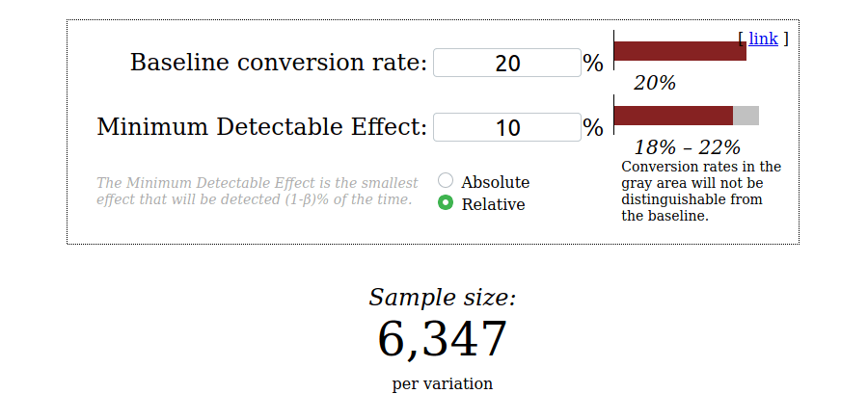Click the "Sample size:" heading
Image resolution: width=868 pixels, height=420 pixels.
442,298
